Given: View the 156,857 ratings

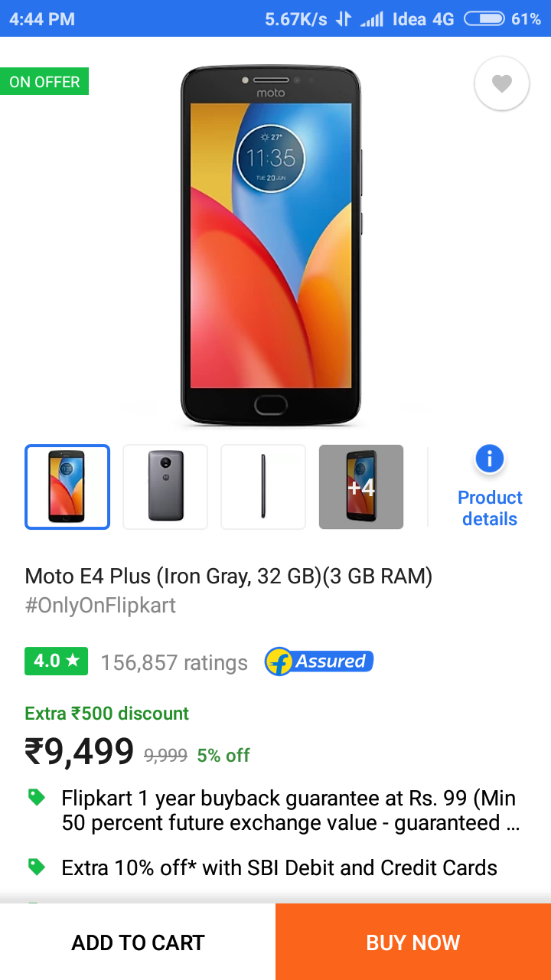Looking at the screenshot, I should coord(174,663).
